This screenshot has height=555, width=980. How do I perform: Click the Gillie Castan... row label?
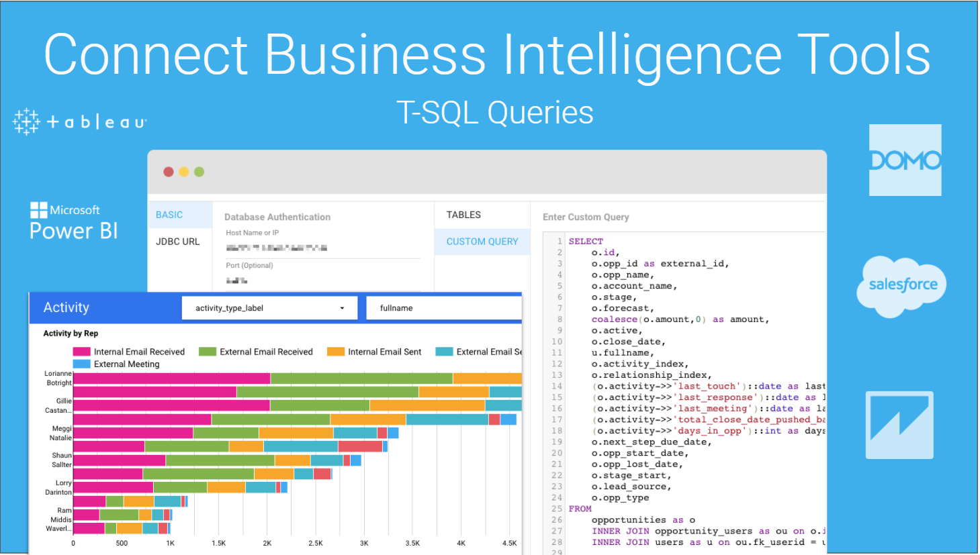(x=58, y=405)
